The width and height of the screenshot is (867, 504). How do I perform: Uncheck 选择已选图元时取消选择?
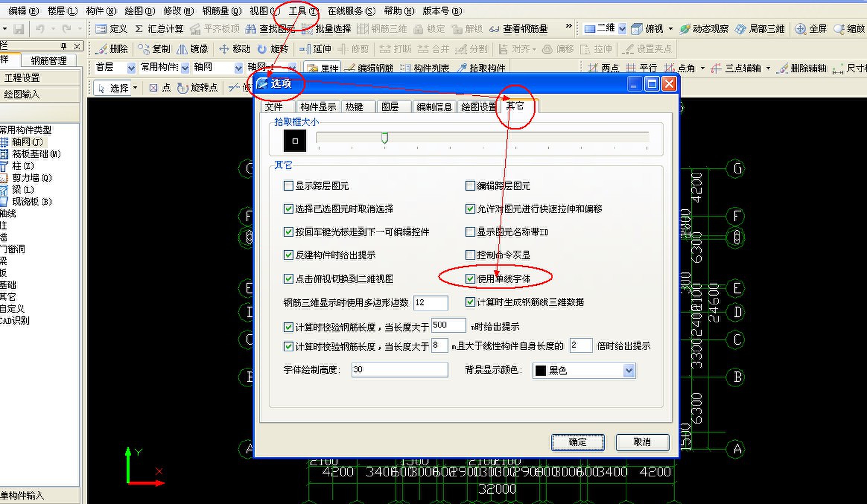[288, 209]
